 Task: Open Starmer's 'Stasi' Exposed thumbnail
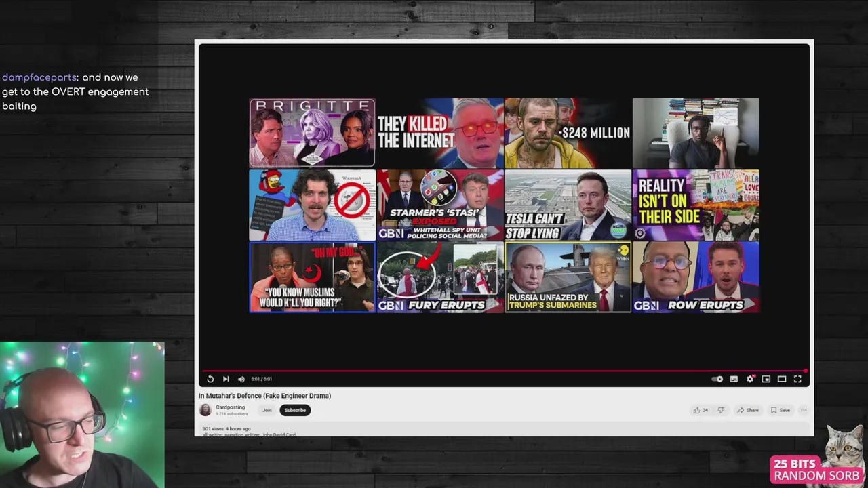440,205
